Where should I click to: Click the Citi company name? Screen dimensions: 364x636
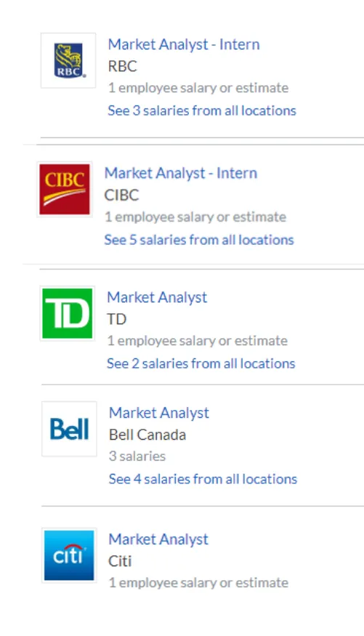pos(120,561)
